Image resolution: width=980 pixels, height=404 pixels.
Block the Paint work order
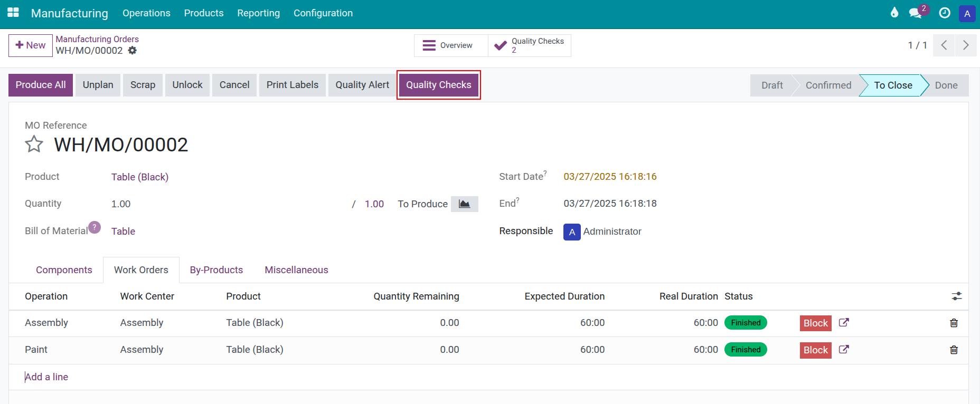click(815, 350)
